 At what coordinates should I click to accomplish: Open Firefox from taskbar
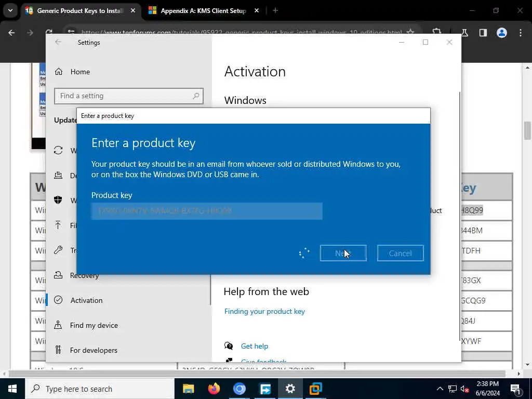(214, 389)
